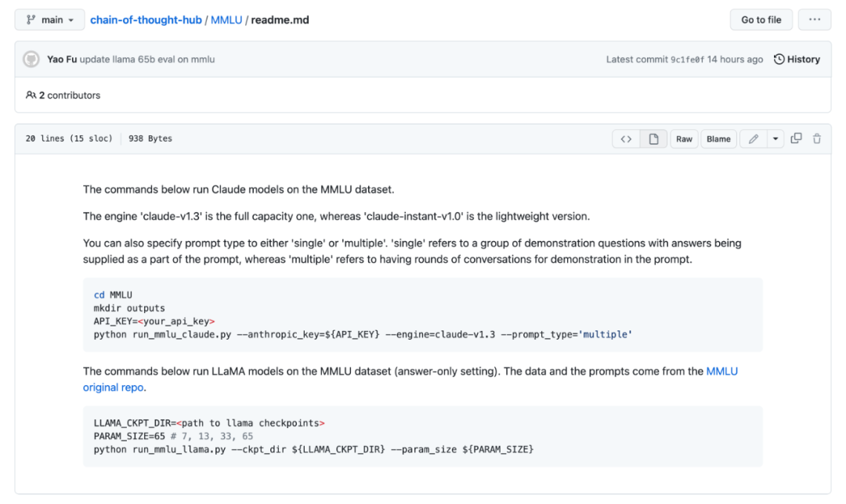846x504 pixels.
Task: Copy raw file contents icon
Action: 797,139
